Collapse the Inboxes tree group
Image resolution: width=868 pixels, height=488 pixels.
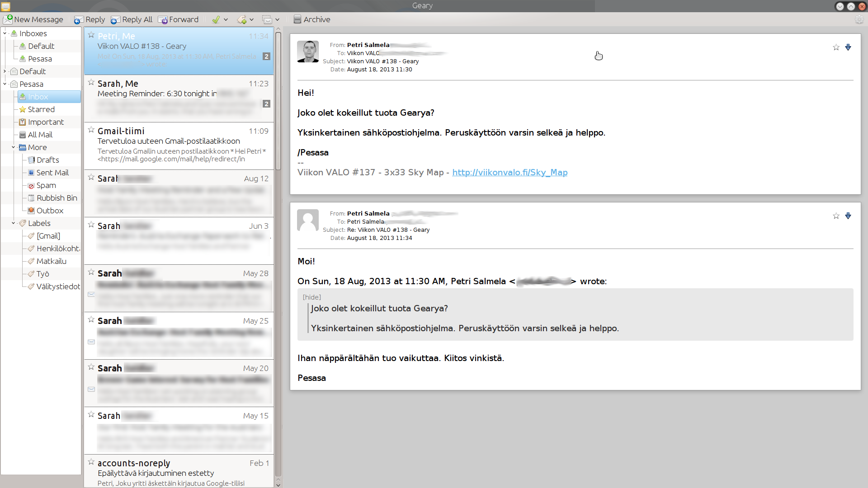5,33
